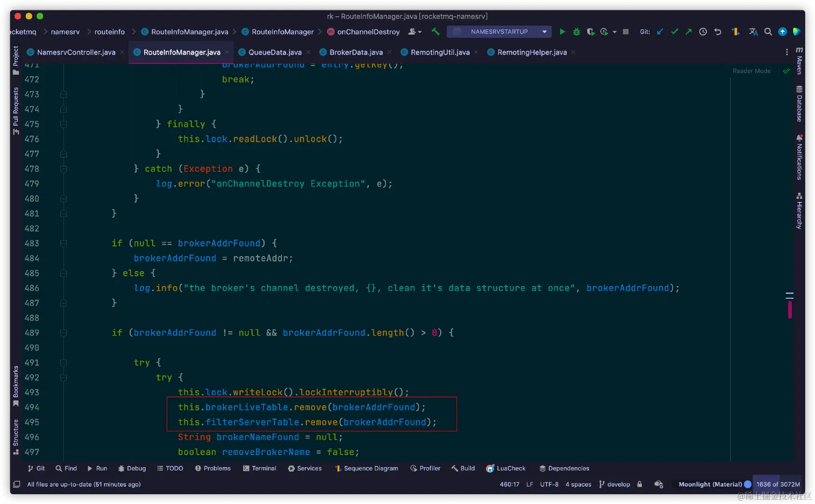Image resolution: width=815 pixels, height=504 pixels.
Task: Select the RouteInfoManager.java tab
Action: coord(182,52)
